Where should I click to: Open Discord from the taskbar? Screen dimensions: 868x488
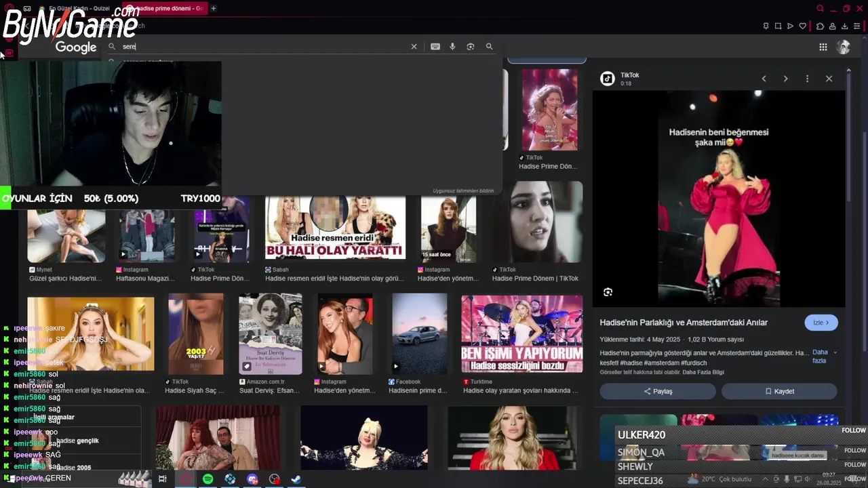point(252,479)
